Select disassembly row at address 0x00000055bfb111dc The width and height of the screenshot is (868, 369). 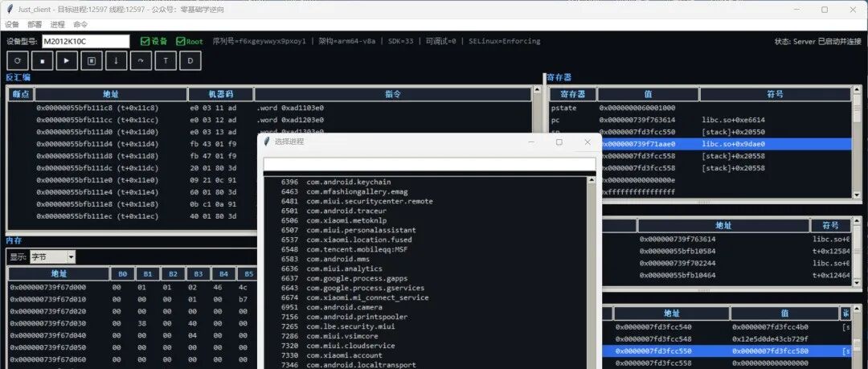coord(133,169)
